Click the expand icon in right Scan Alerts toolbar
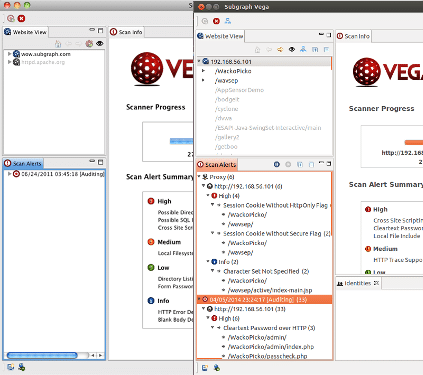The height and width of the screenshot is (375, 423). point(300,164)
